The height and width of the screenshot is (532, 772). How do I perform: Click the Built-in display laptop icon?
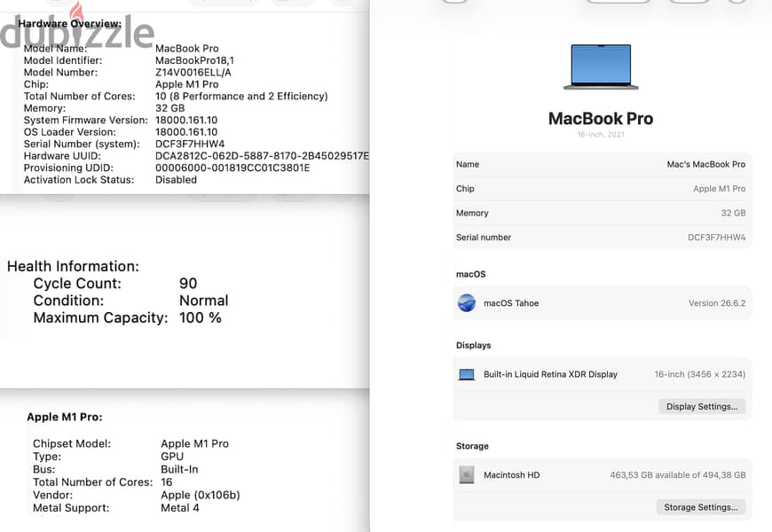[466, 374]
